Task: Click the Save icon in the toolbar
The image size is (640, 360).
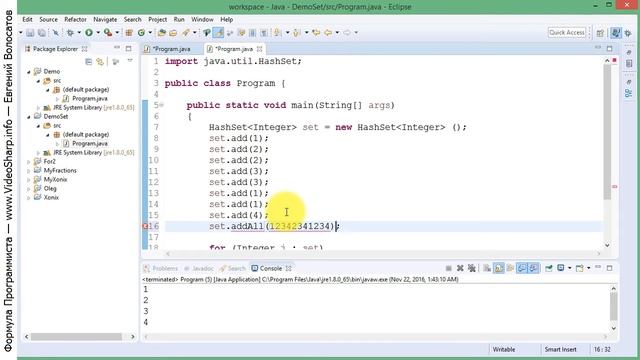Action: click(30, 33)
